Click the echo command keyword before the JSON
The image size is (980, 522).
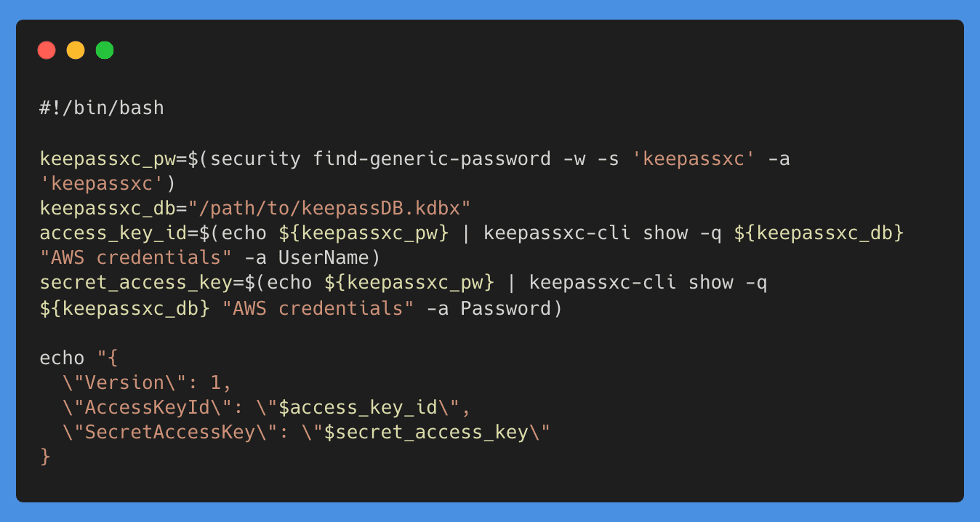62,358
